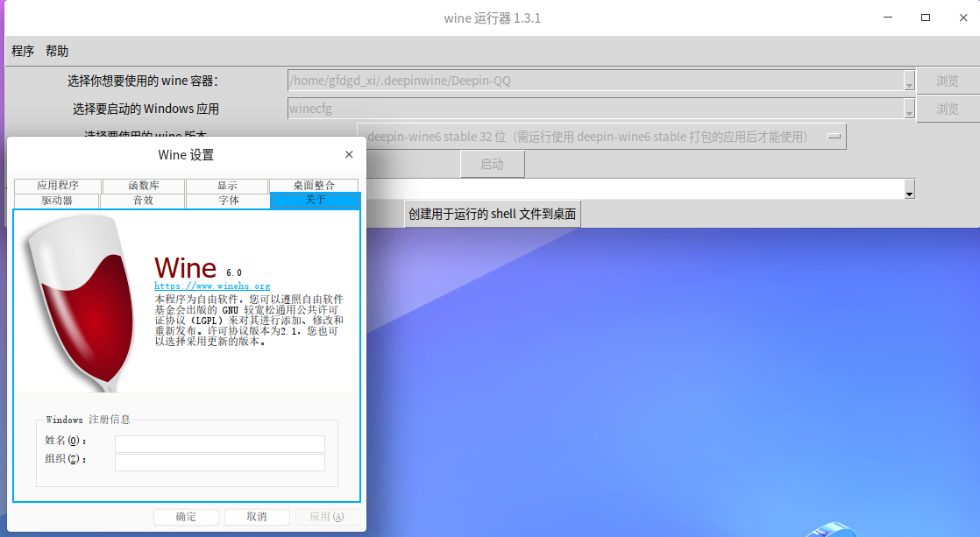
Task: Open the 帮助 menu
Action: click(x=57, y=51)
